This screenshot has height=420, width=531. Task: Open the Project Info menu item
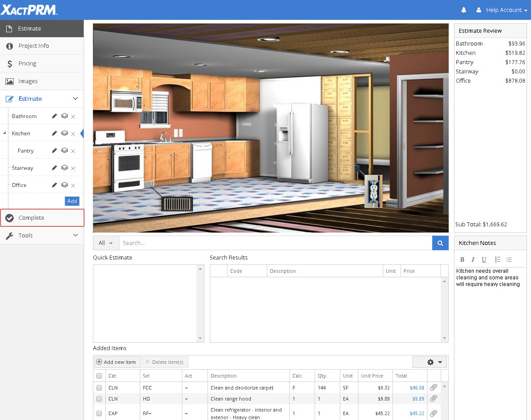[34, 46]
